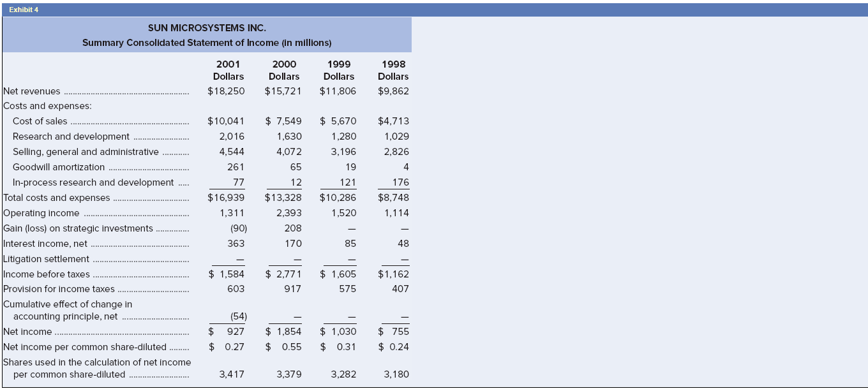This screenshot has height=391, width=868.
Task: Click the 1998 income before taxes $1,162
Action: coord(393,274)
